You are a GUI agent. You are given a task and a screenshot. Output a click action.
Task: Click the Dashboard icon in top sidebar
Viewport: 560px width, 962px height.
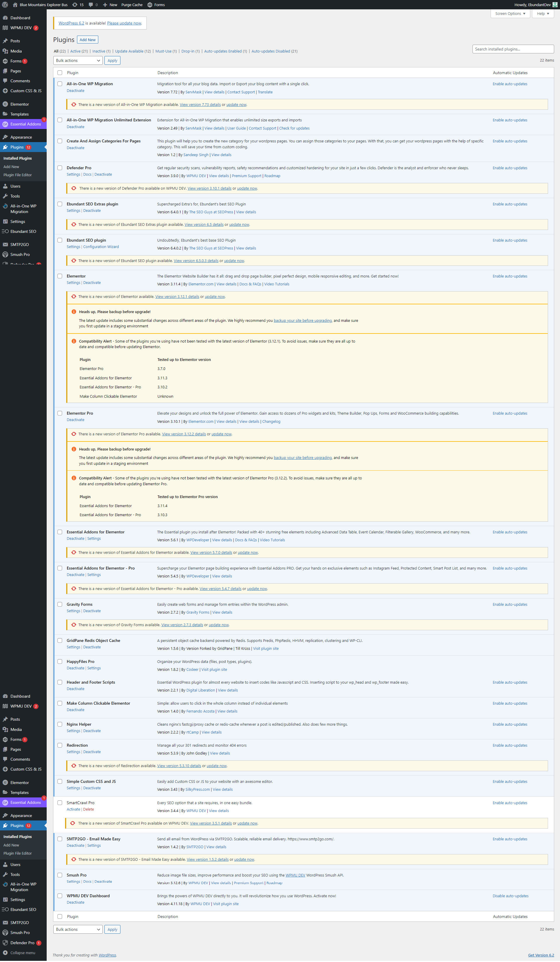[5, 18]
